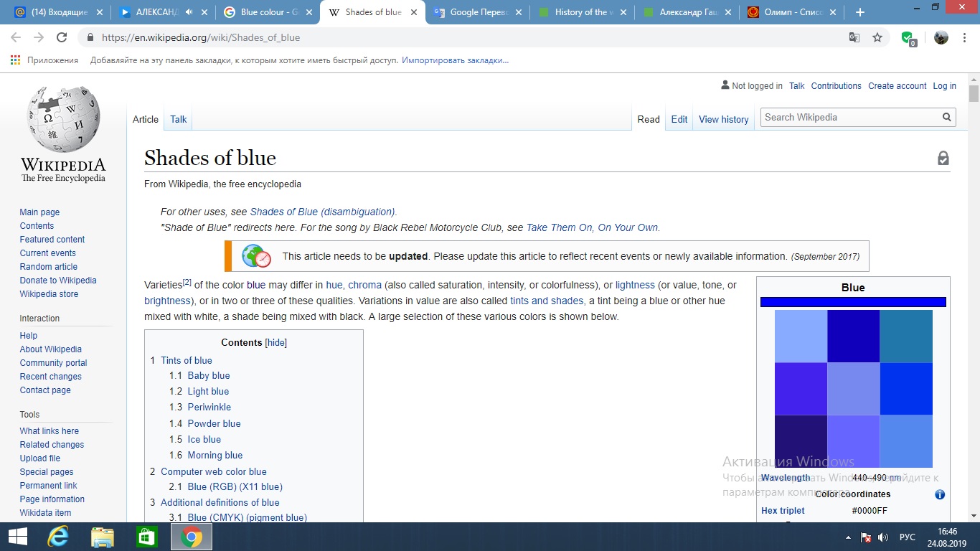Click the Color coordinates info icon
Viewport: 980px width, 551px height.
click(x=940, y=494)
